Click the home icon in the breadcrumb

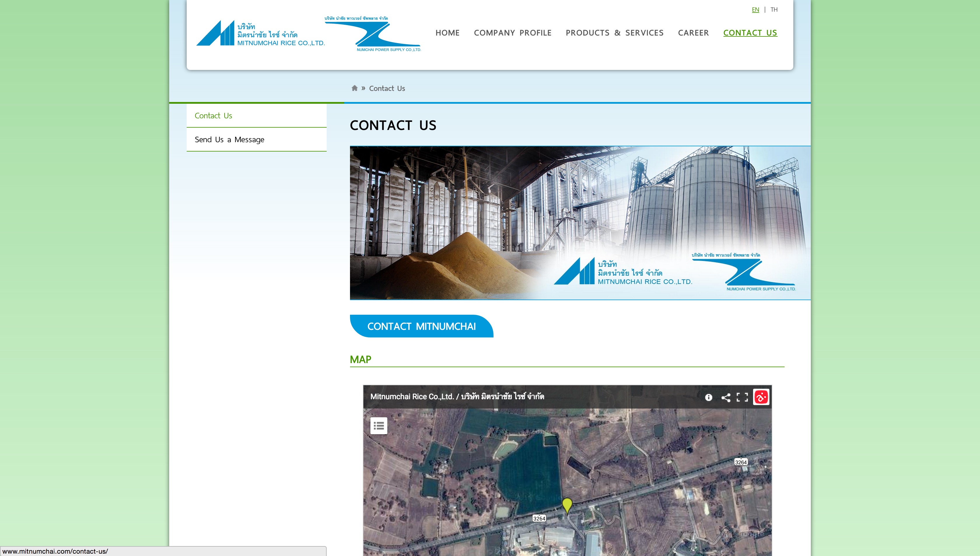(354, 88)
